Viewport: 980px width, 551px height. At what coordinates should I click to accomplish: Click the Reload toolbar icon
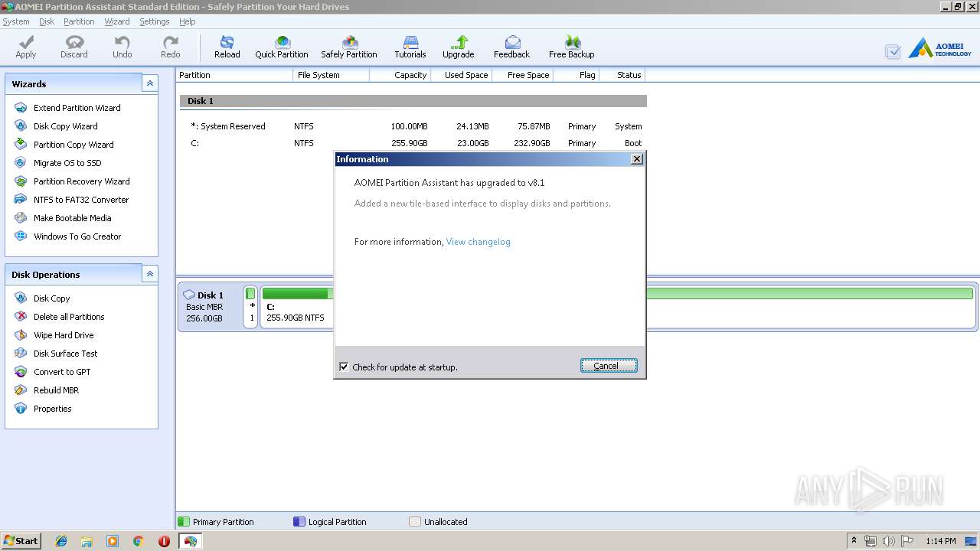227,47
